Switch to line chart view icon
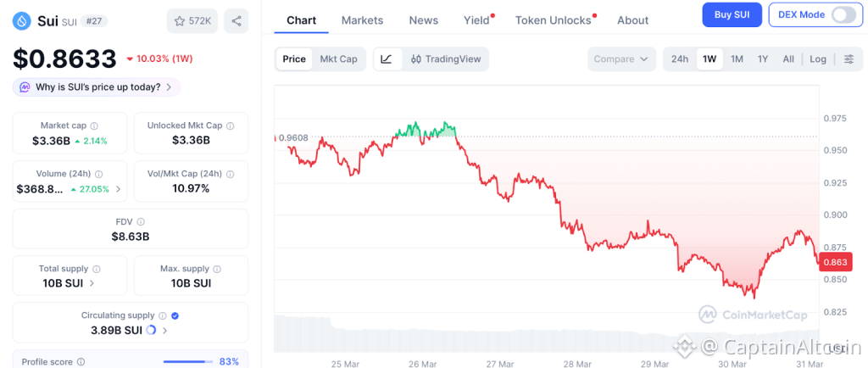The height and width of the screenshot is (368, 868). pos(387,59)
